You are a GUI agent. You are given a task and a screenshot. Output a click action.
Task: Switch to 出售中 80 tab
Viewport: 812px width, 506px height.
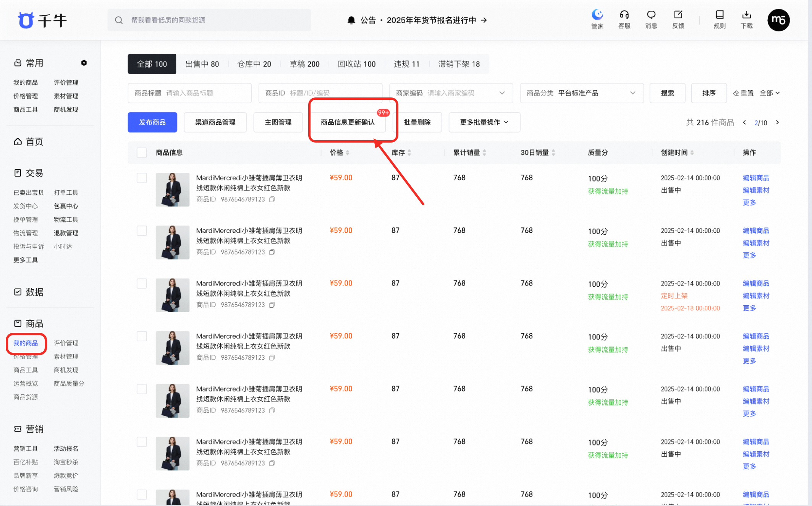pos(202,64)
